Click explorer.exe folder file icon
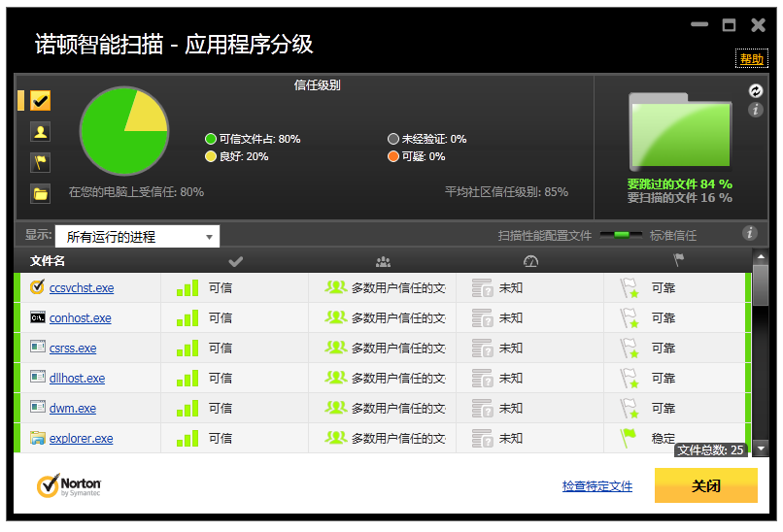This screenshot has width=783, height=532. coord(38,438)
